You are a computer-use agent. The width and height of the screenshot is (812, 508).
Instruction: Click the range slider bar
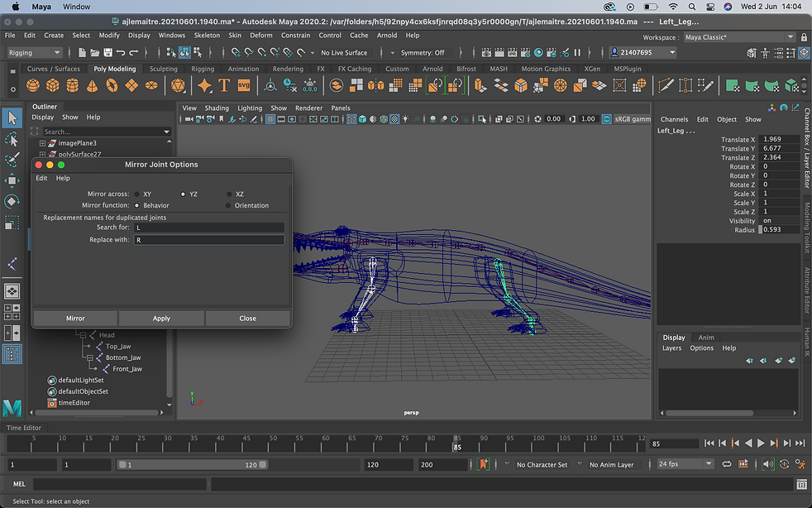[192, 464]
